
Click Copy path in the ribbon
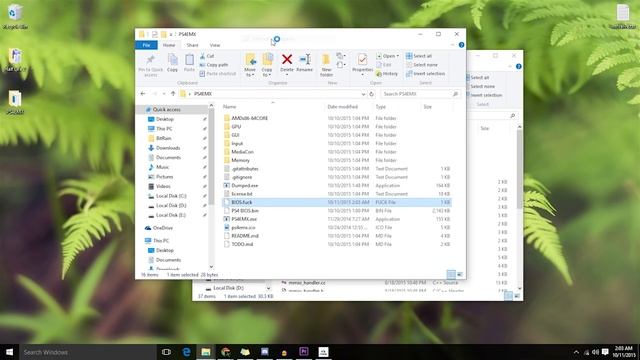(x=214, y=65)
